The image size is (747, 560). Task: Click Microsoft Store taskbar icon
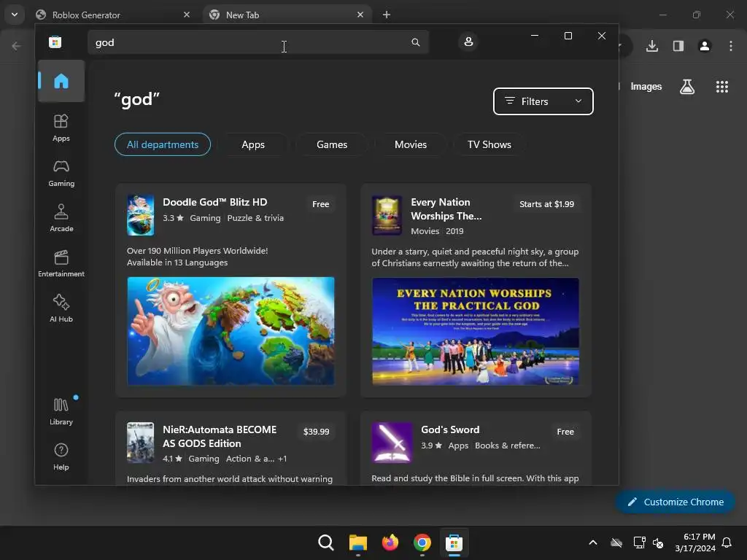tap(454, 542)
